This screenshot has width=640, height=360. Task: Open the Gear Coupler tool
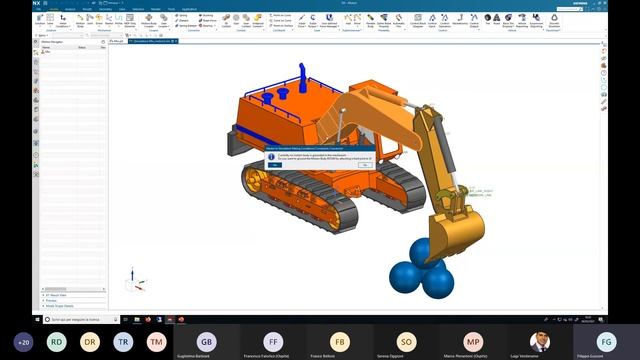pos(164,20)
